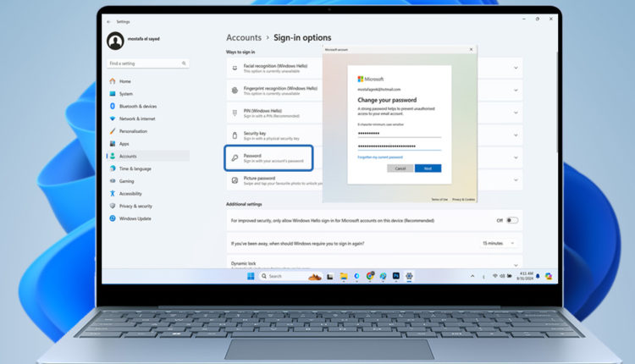Viewport: 635px width, 364px height.
Task: Expand the Dynamic lock section
Action: (x=515, y=264)
